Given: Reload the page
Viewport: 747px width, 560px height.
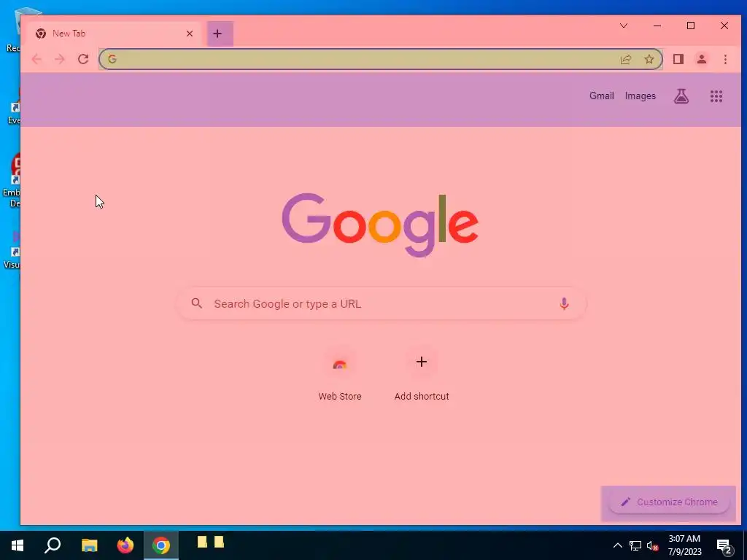Looking at the screenshot, I should pos(83,59).
